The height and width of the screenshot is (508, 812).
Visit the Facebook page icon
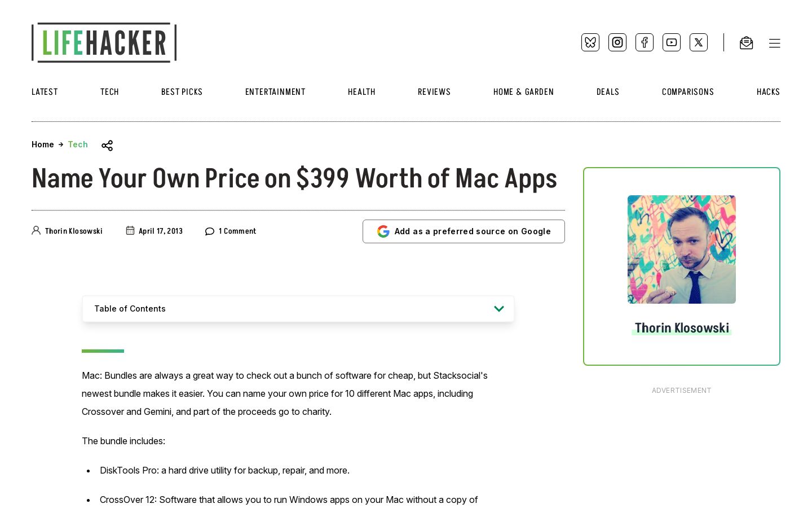(645, 42)
